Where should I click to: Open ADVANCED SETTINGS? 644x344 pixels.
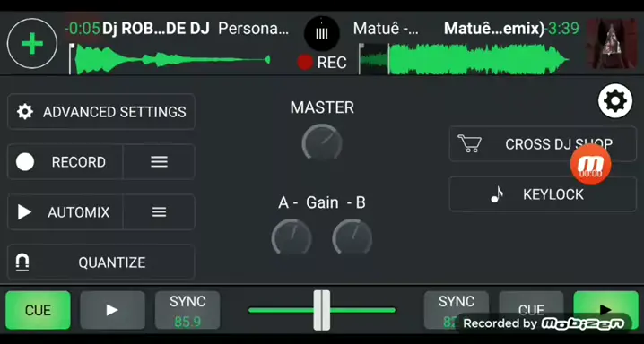pos(101,111)
